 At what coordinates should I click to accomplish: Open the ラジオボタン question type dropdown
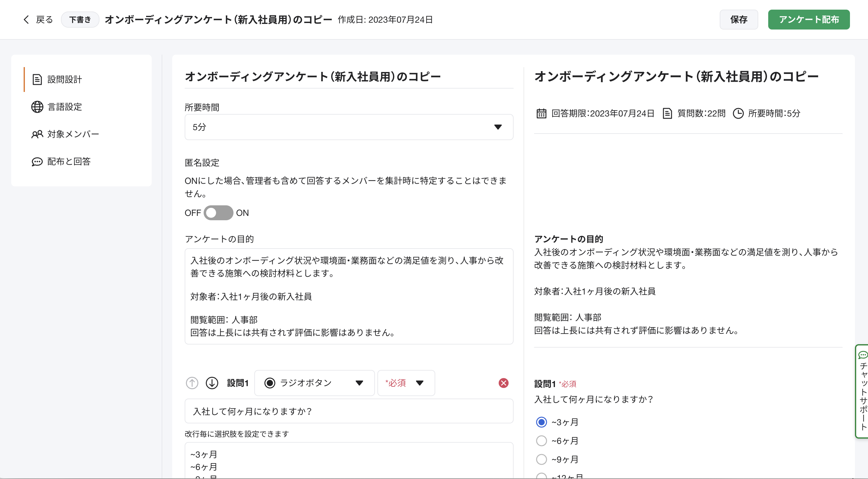click(x=314, y=383)
